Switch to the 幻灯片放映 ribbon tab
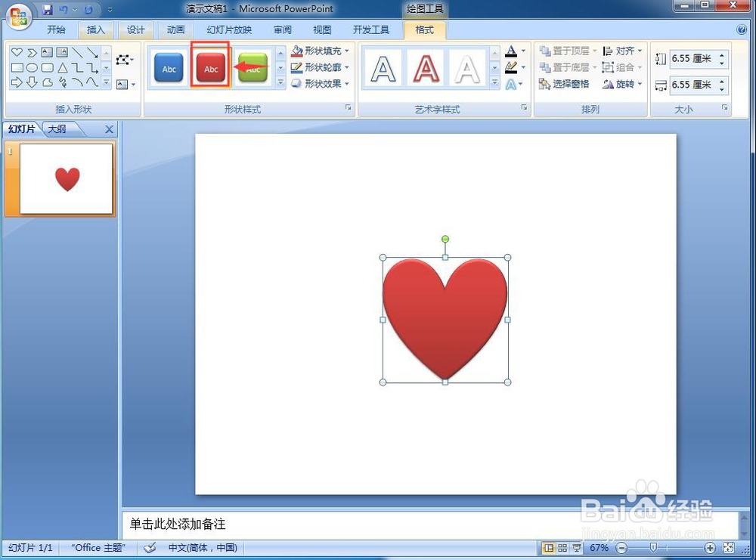Screen dimensions: 756x560 click(x=229, y=30)
